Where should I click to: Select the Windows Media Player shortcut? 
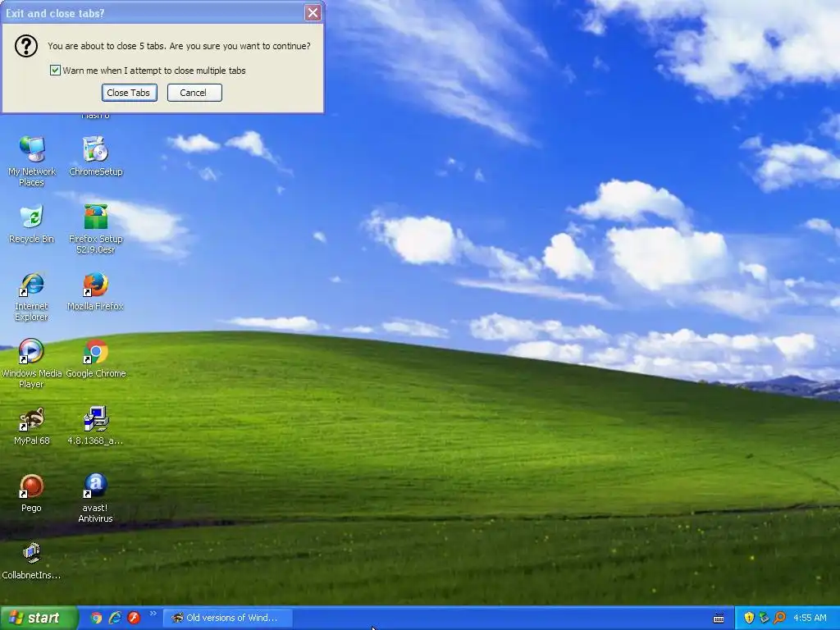(32, 363)
